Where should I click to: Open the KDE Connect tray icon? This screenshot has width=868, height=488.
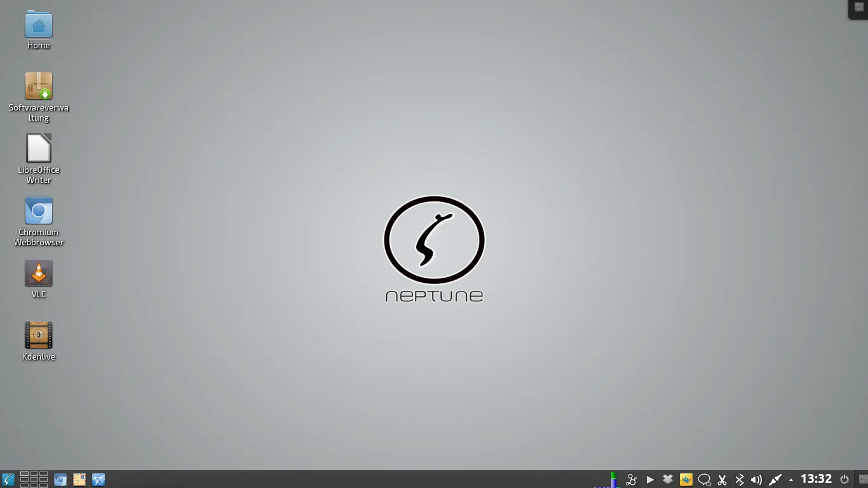[x=632, y=479]
